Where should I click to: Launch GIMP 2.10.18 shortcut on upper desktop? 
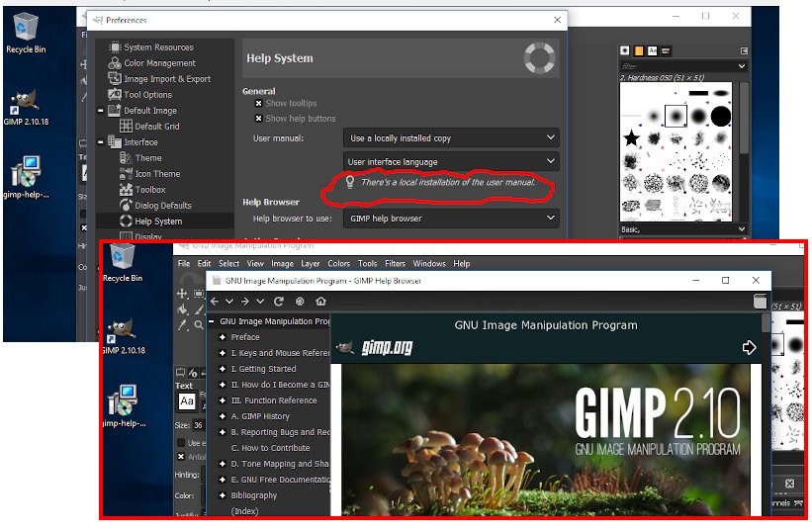coord(26,108)
